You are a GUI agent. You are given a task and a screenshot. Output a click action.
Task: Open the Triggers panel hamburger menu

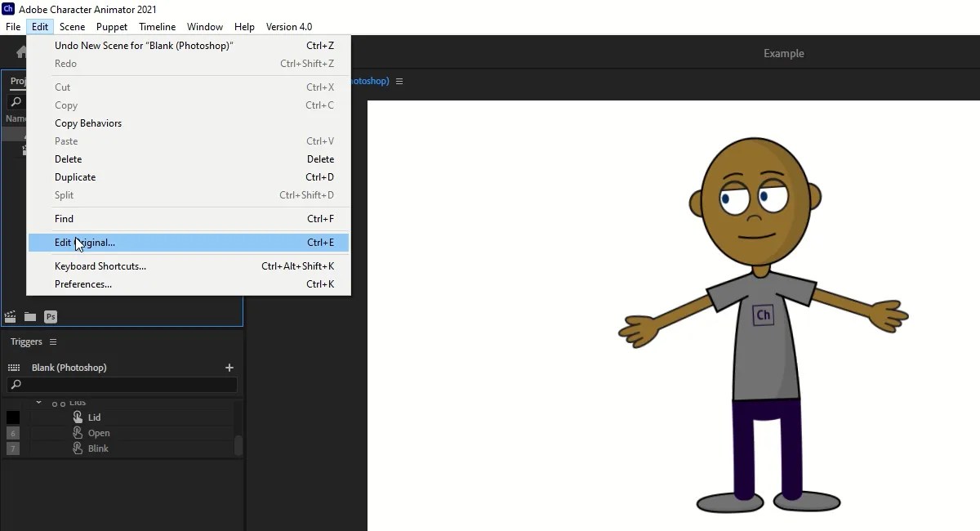[x=52, y=341]
